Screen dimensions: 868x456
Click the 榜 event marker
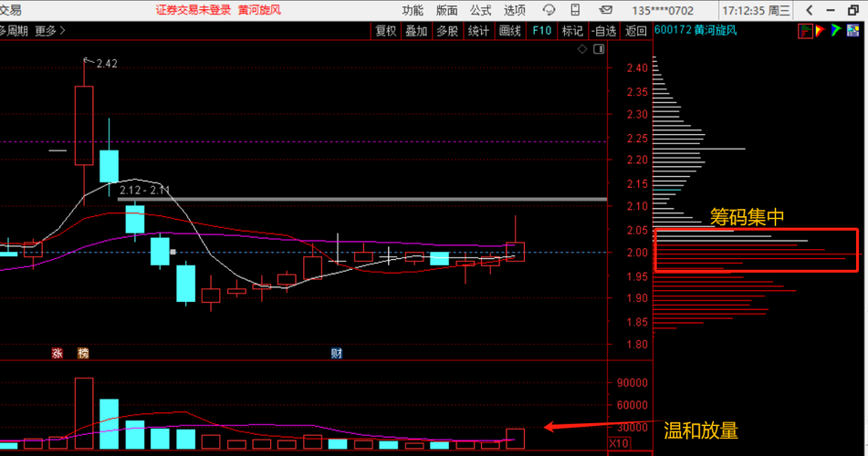pos(83,353)
